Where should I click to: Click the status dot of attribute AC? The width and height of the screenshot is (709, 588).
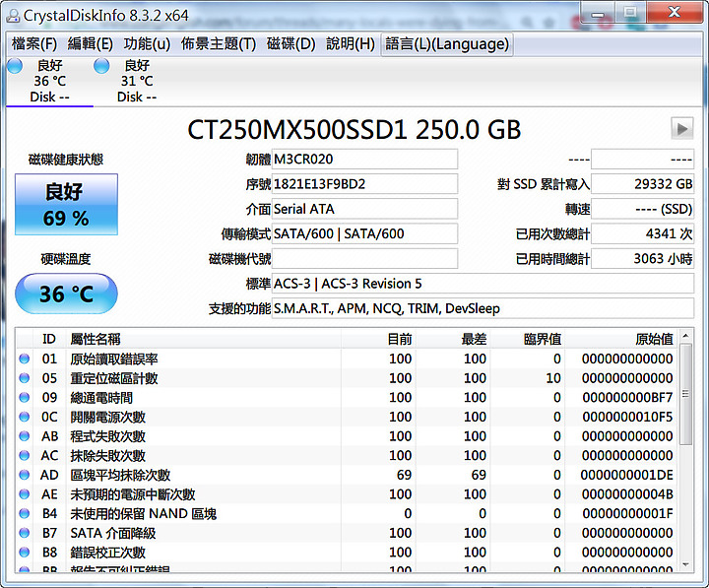click(25, 455)
